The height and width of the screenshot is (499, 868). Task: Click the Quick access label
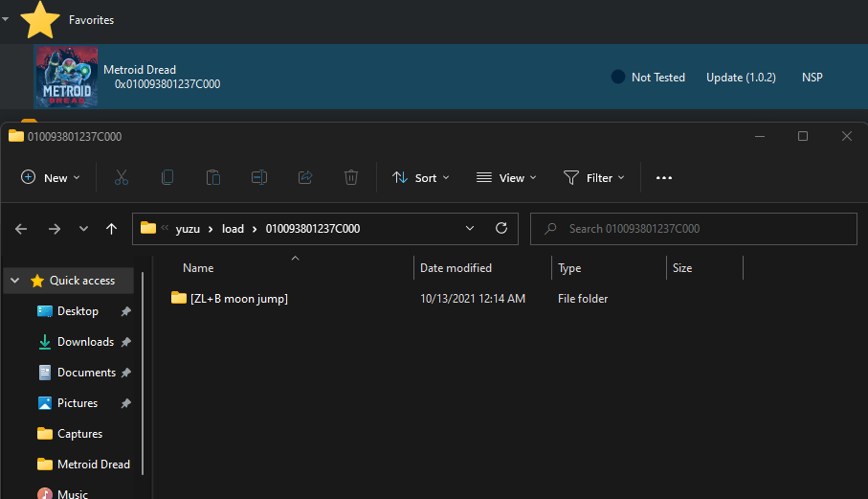tap(82, 281)
